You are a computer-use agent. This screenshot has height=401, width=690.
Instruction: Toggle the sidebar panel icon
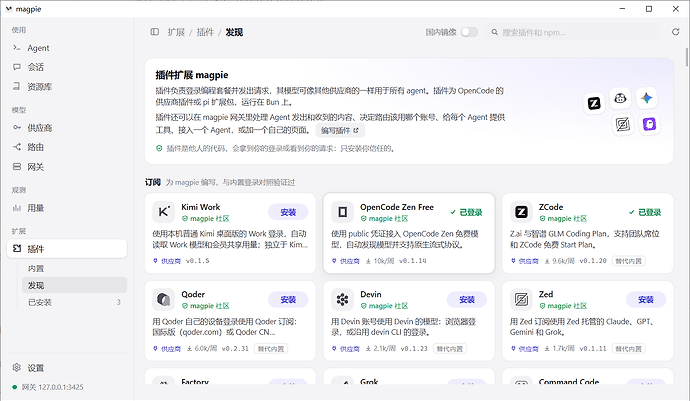[154, 32]
